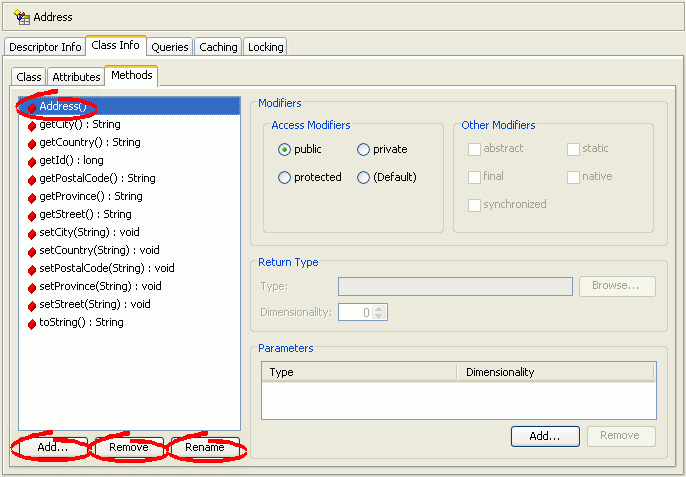This screenshot has height=477, width=686.
Task: Click Add... in the Parameters section
Action: (545, 436)
